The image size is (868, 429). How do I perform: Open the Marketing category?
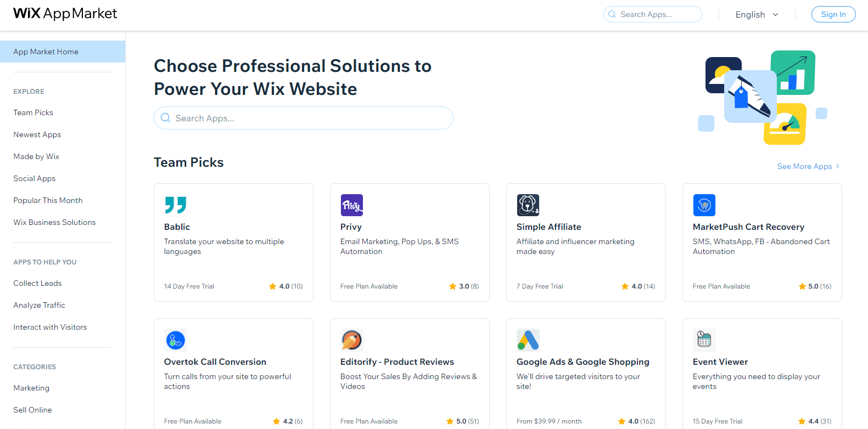click(32, 388)
